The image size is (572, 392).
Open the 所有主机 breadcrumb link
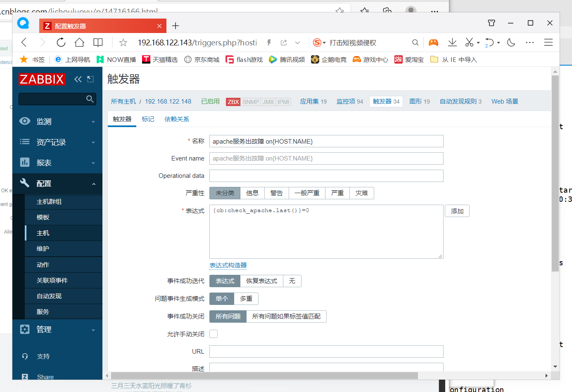123,102
